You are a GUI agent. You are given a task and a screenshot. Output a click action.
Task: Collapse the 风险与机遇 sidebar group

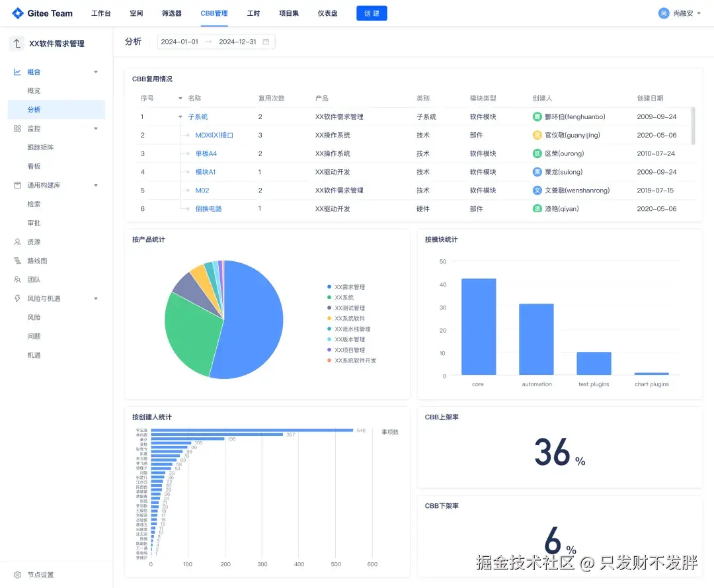(x=96, y=299)
